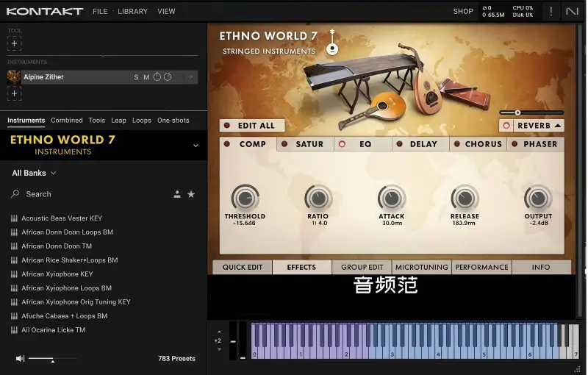The height and width of the screenshot is (375, 588).
Task: Toggle the DELAY effect LED
Action: pos(399,144)
